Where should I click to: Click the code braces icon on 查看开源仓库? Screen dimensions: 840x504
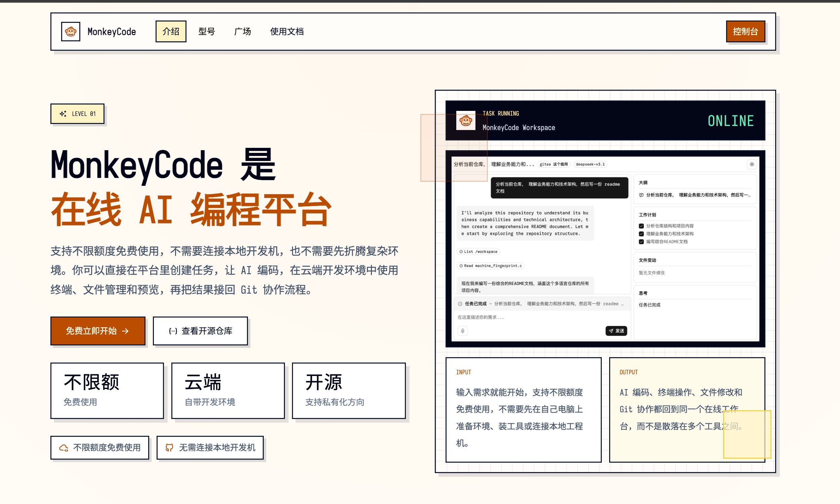[x=173, y=331]
